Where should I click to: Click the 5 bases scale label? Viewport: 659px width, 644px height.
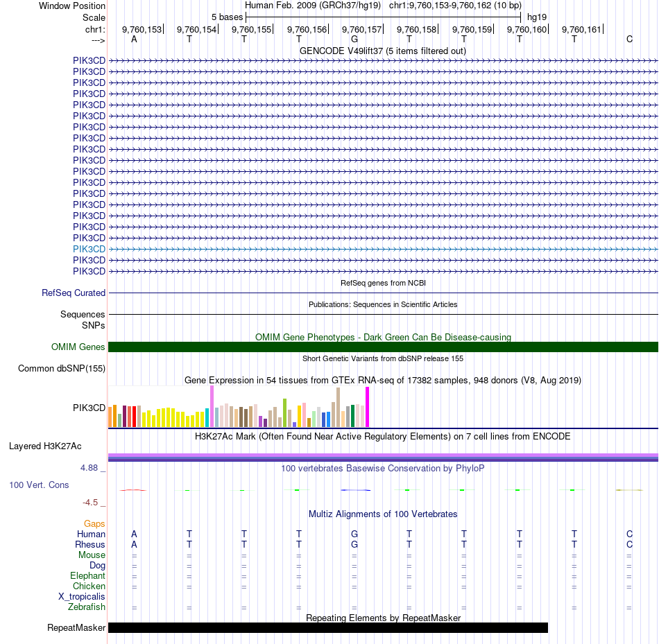227,17
